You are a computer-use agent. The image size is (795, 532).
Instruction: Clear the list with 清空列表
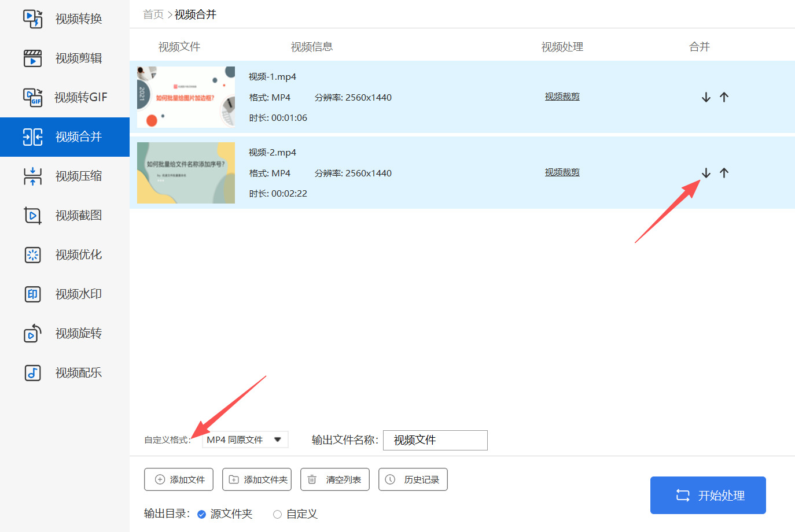click(x=335, y=479)
